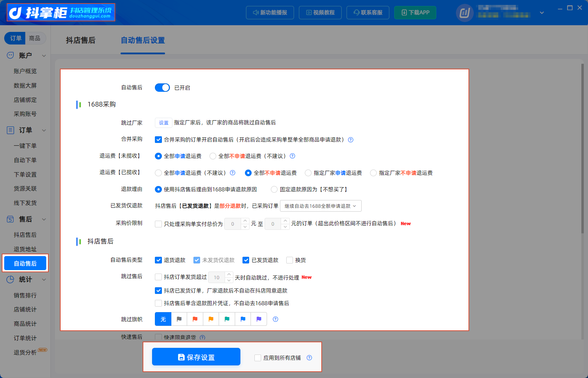
Task: Open 视频教程
Action: point(320,13)
